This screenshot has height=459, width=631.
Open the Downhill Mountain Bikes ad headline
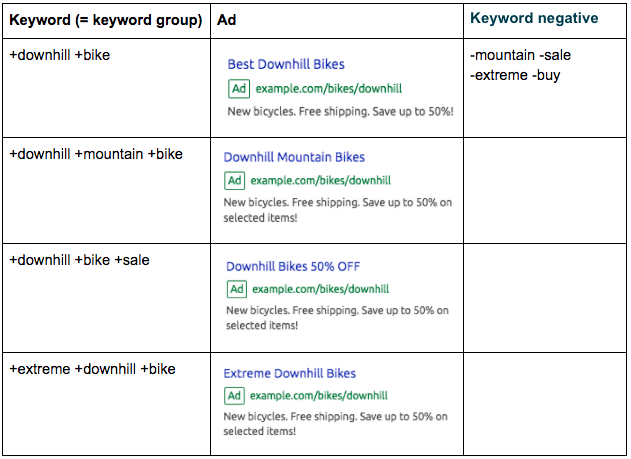[x=294, y=157]
